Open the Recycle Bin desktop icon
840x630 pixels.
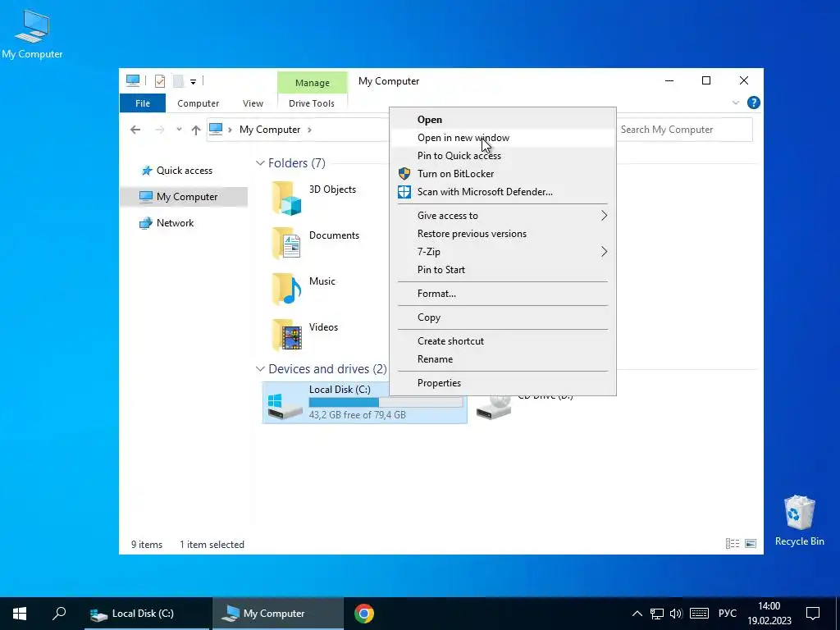pos(799,520)
